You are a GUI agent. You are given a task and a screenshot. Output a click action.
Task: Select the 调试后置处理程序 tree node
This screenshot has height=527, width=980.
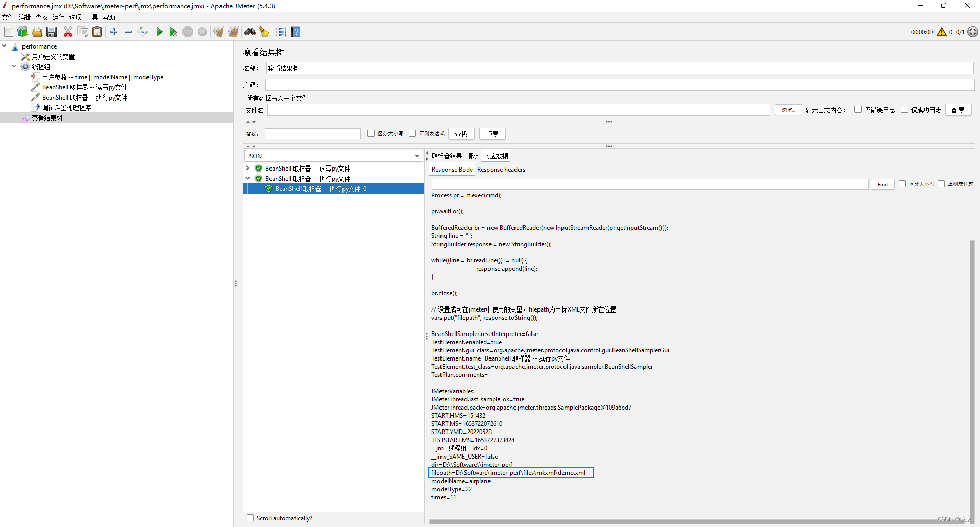66,108
